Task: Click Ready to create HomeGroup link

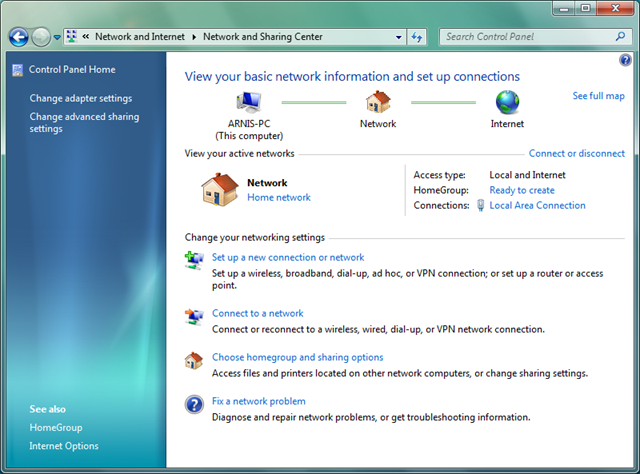Action: (x=522, y=190)
